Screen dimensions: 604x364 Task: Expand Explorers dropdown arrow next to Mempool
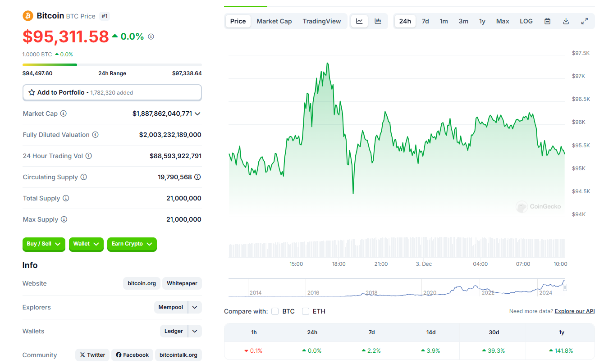tap(195, 307)
